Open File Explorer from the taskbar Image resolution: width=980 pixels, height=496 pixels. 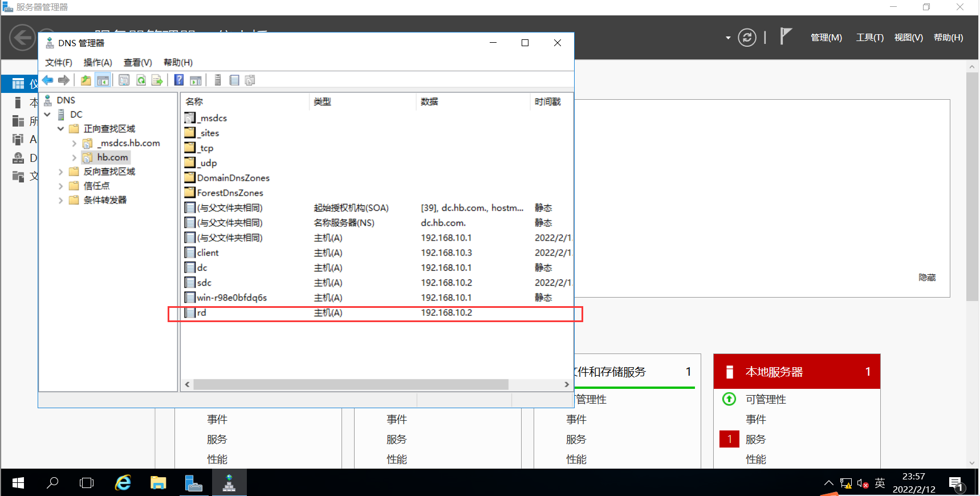tap(158, 483)
